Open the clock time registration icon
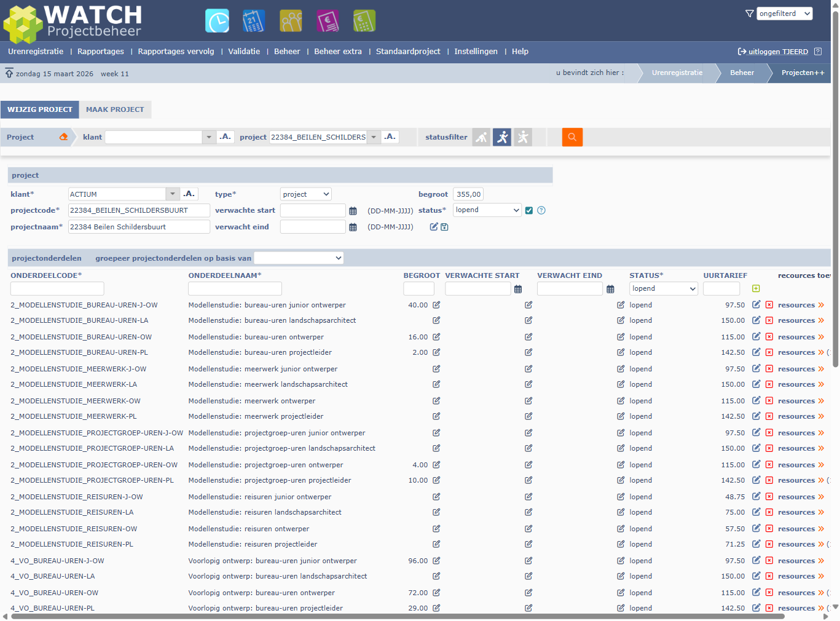Viewport: 840px width, 621px height. [217, 21]
